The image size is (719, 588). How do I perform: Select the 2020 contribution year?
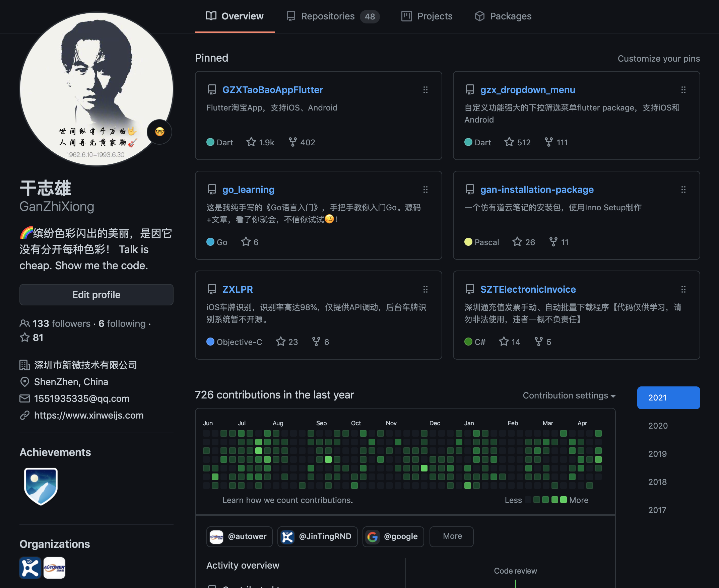(x=658, y=426)
